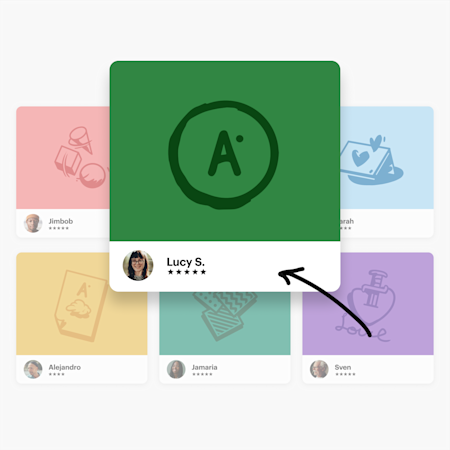
Task: Click the star rating under Sven
Action: (x=345, y=374)
